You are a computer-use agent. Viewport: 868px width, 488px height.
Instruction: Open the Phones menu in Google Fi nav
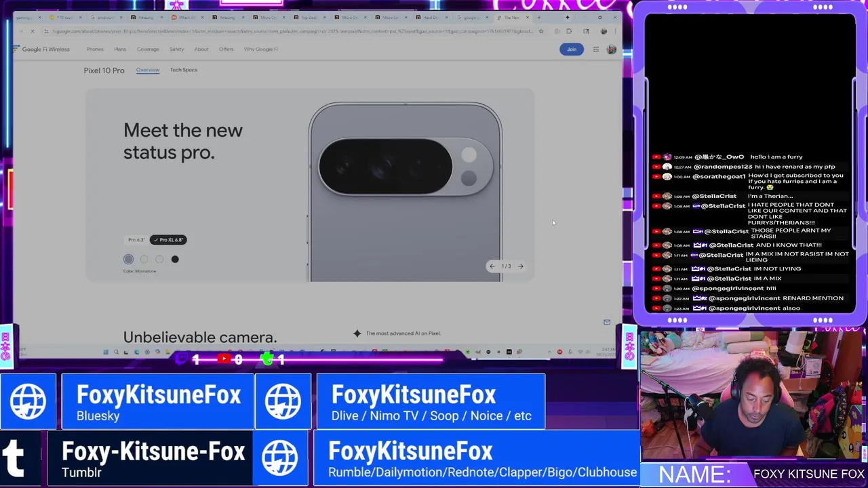[x=95, y=49]
